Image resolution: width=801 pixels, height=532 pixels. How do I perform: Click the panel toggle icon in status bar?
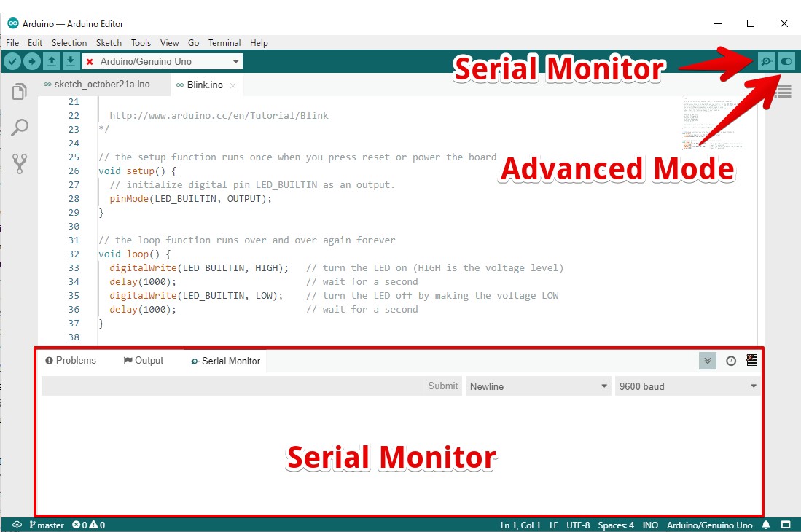[x=786, y=525]
